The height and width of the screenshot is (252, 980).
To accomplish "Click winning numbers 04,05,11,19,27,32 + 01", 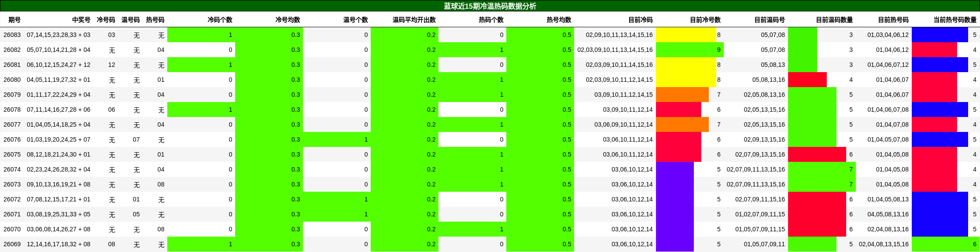I will click(x=59, y=80).
